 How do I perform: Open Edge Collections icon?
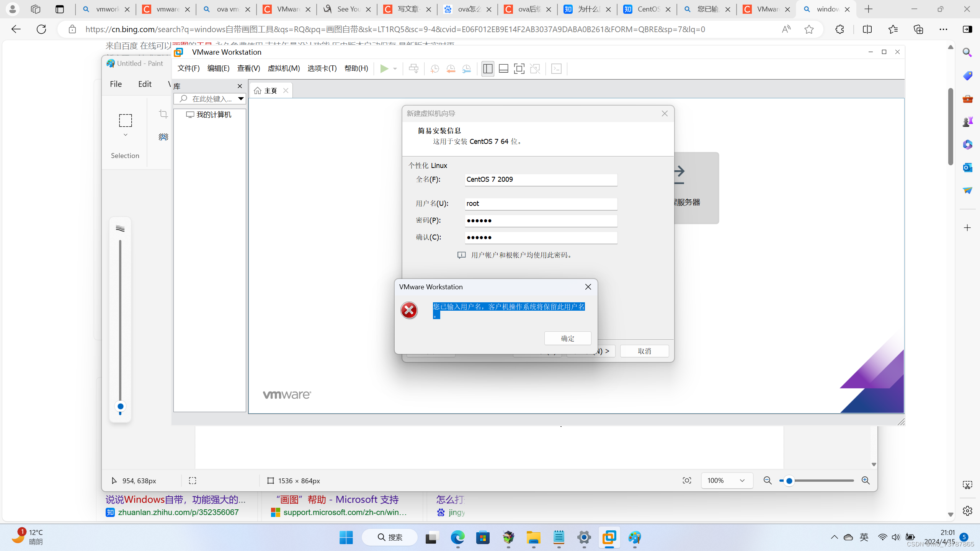click(918, 29)
